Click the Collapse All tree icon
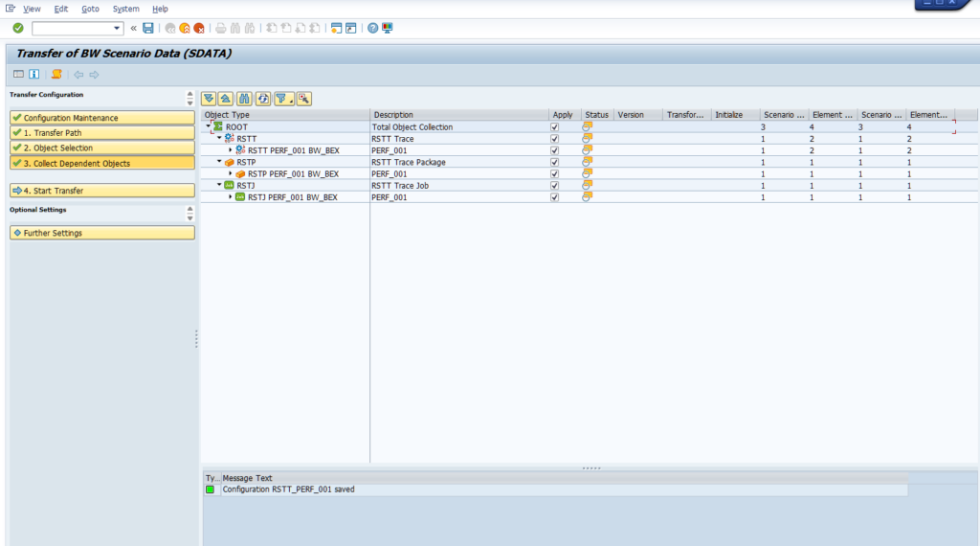The height and width of the screenshot is (546, 980). pos(225,99)
